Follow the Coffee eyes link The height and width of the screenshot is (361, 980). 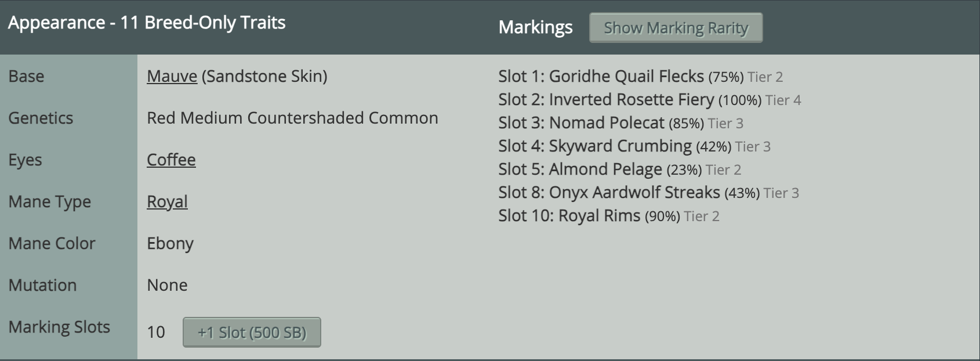point(171,160)
